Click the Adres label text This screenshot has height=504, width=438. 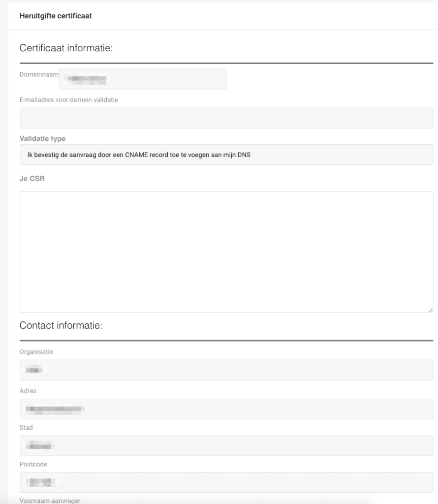tap(28, 391)
